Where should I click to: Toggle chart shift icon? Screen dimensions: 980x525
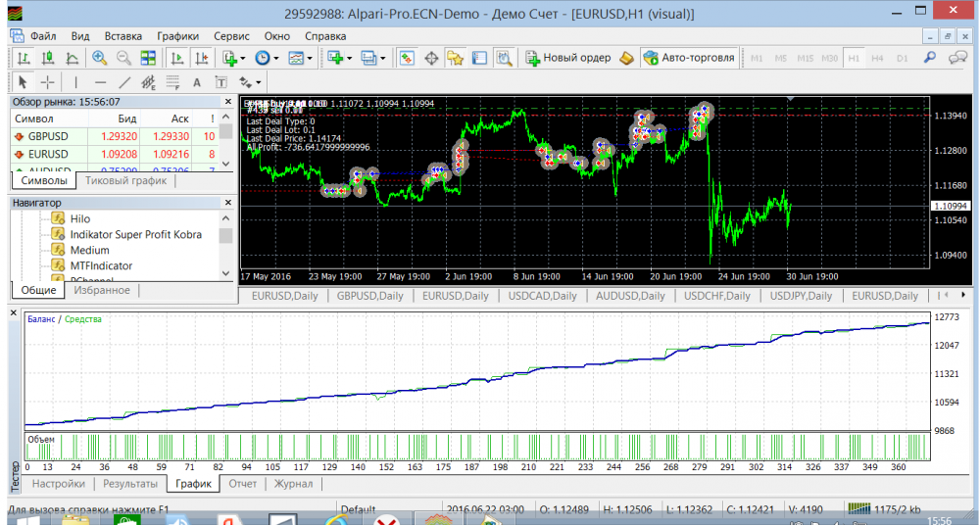click(201, 58)
